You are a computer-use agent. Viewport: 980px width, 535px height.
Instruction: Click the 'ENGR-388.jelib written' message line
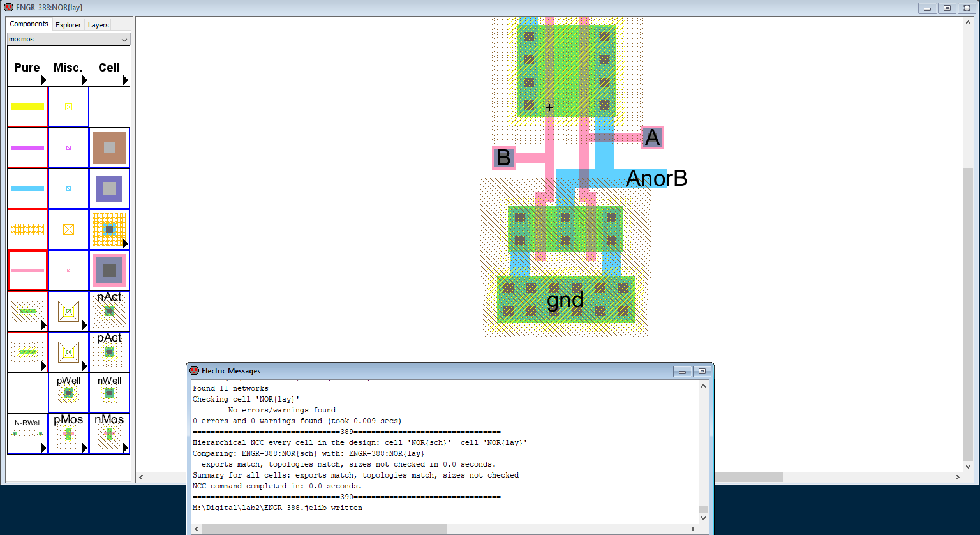point(278,508)
